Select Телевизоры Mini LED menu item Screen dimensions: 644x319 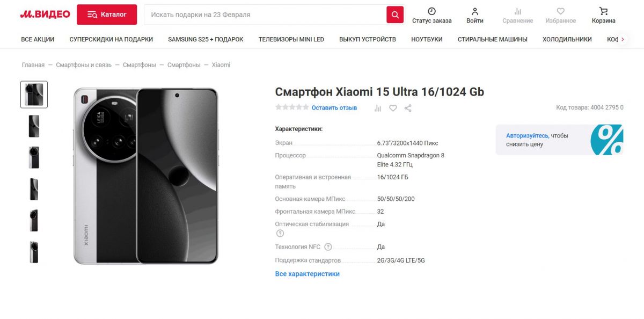pyautogui.click(x=291, y=39)
